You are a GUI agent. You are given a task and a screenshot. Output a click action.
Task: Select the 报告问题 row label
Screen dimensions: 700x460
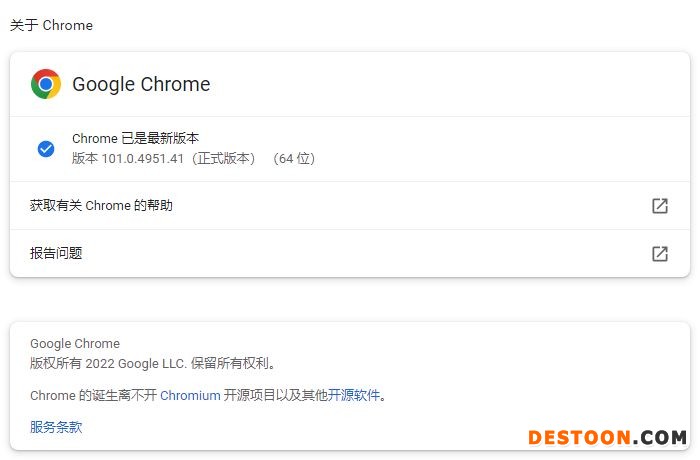click(56, 254)
